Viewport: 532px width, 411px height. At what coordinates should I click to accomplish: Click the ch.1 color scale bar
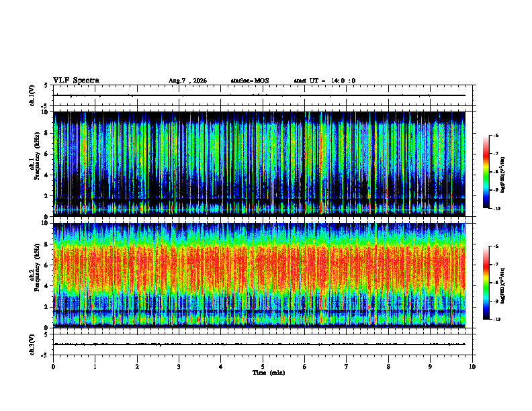coord(486,172)
